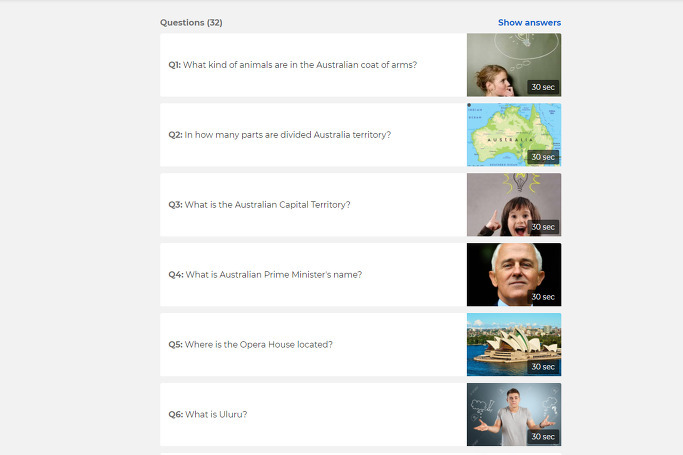The image size is (683, 455).
Task: Select the excited child with lightbulb thumbnail
Action: click(514, 205)
